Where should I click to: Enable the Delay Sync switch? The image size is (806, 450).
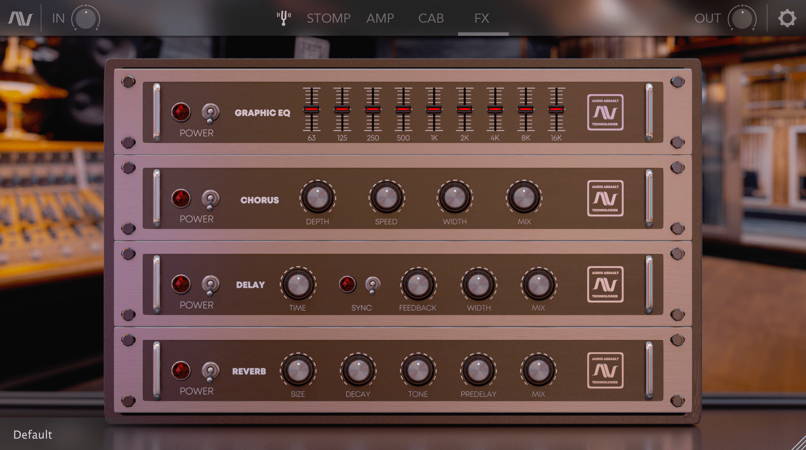tap(372, 284)
